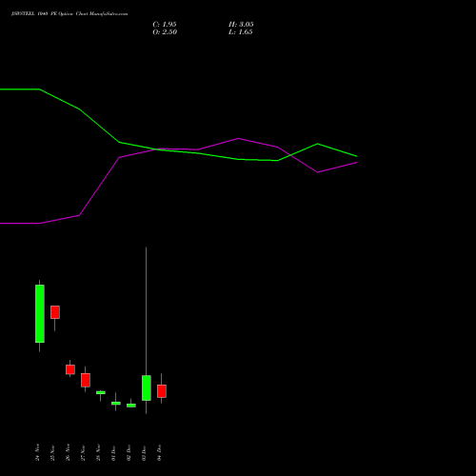
Task: Click the small green candlestick for 28 Nov
Action: point(101,392)
